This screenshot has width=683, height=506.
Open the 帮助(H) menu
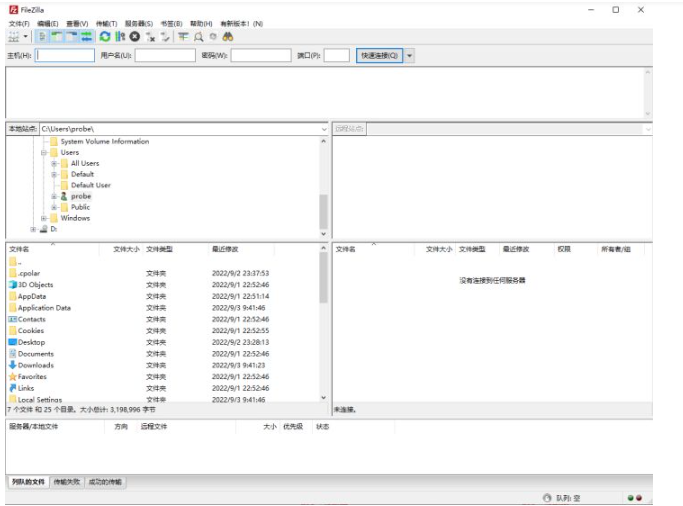201,24
